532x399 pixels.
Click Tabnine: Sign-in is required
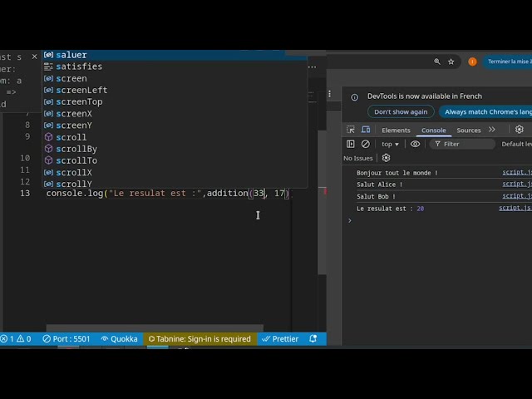[x=199, y=338]
